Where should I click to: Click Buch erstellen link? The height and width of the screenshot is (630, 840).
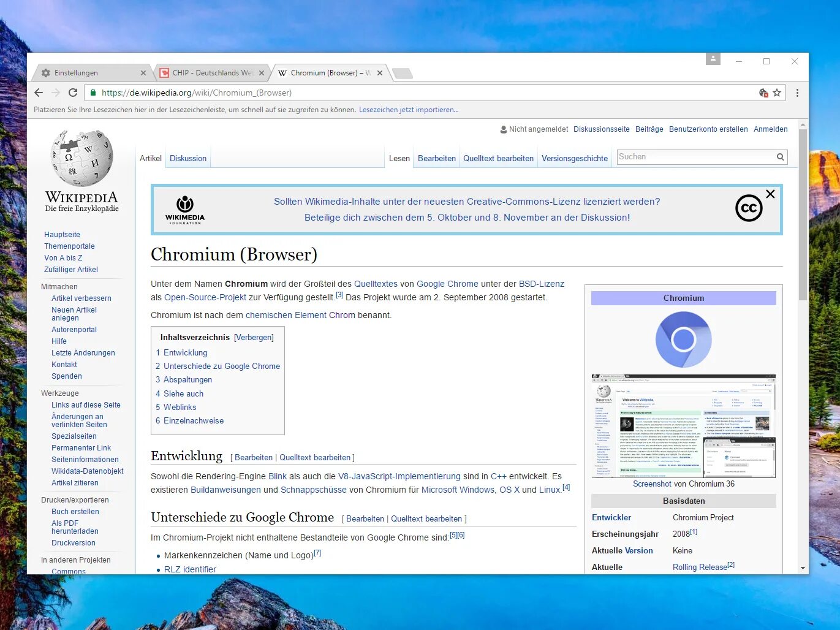tap(75, 512)
